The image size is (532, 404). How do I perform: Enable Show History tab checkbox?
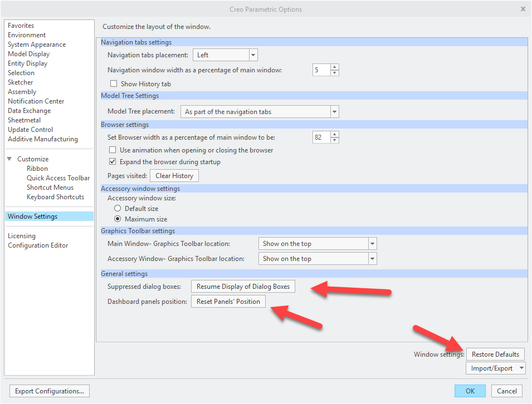point(114,83)
